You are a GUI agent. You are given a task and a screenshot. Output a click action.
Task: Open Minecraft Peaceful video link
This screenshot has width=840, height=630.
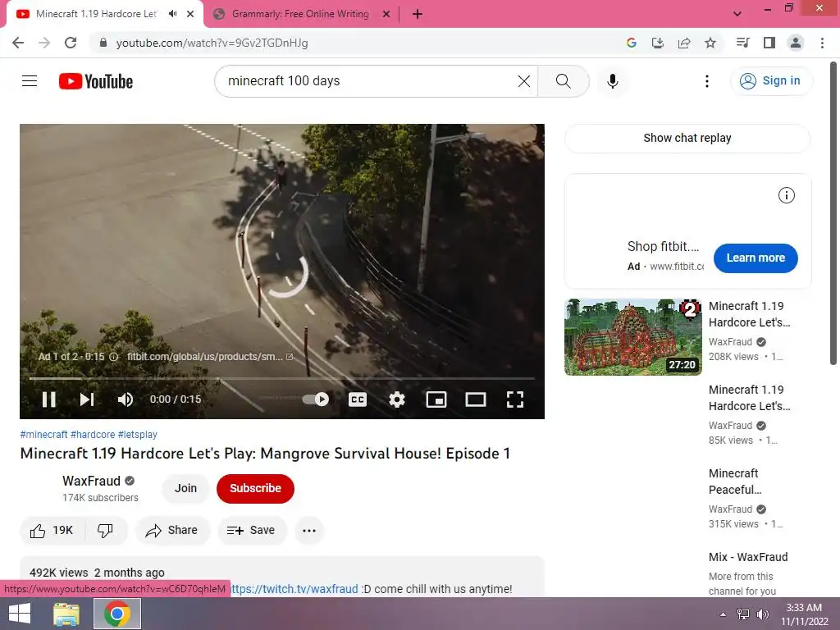coord(735,481)
